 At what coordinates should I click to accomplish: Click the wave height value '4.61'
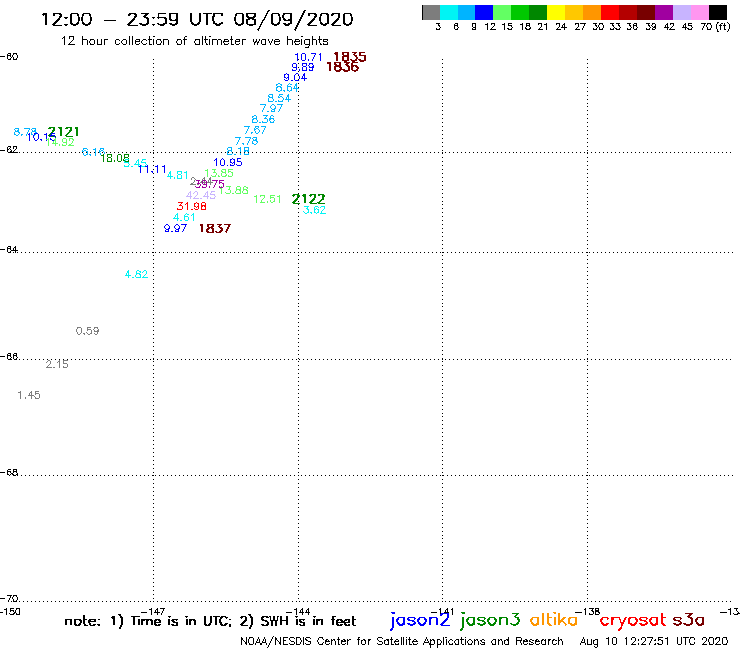184,218
